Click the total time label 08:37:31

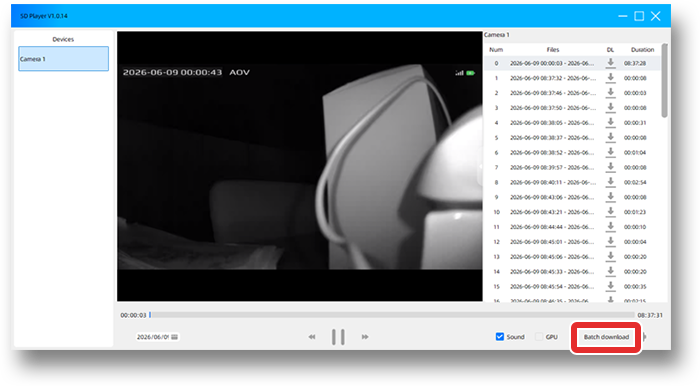pos(650,315)
